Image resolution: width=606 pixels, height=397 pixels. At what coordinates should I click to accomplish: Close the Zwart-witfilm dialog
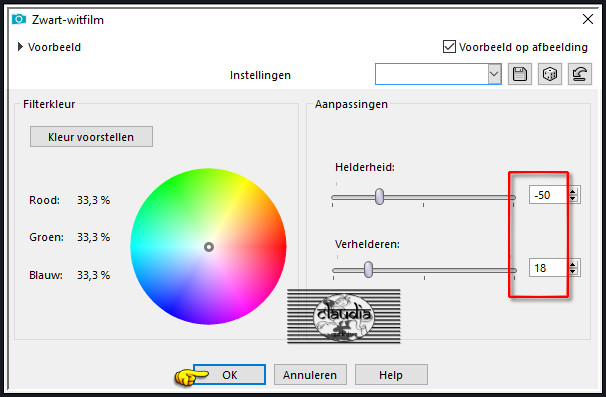(587, 19)
